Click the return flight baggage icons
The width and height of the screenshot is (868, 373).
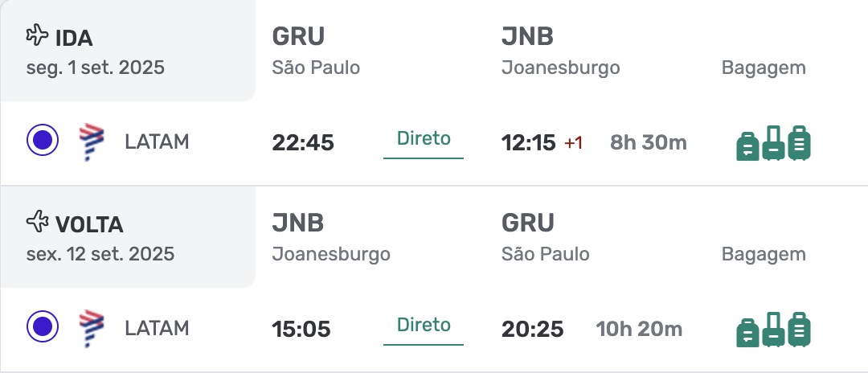tap(773, 330)
